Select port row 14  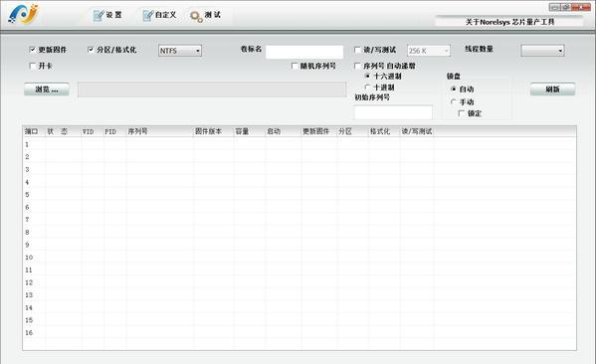pos(299,307)
